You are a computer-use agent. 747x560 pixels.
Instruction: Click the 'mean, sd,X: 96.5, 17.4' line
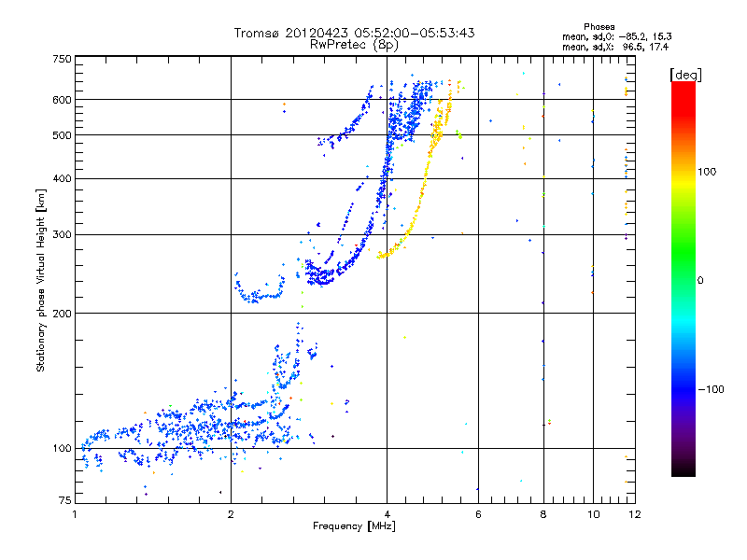click(x=615, y=48)
